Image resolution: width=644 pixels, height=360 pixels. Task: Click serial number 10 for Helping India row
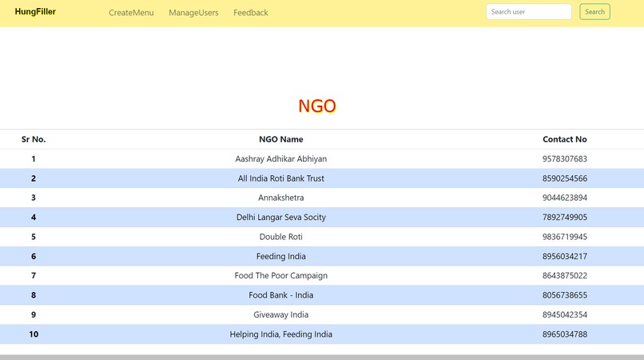coord(34,334)
